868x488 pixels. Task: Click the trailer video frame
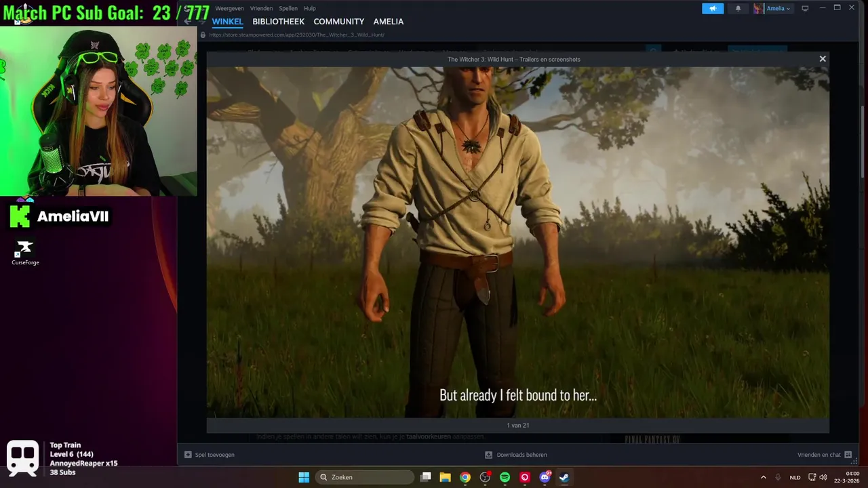(517, 242)
